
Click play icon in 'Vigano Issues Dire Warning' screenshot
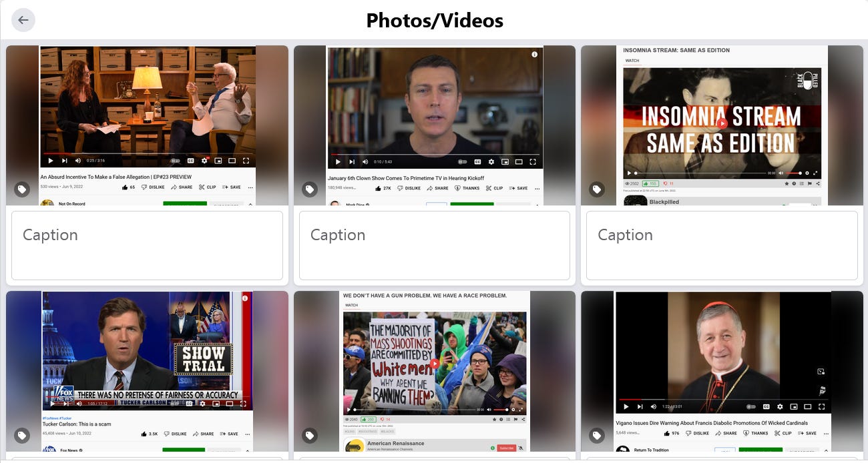(626, 406)
